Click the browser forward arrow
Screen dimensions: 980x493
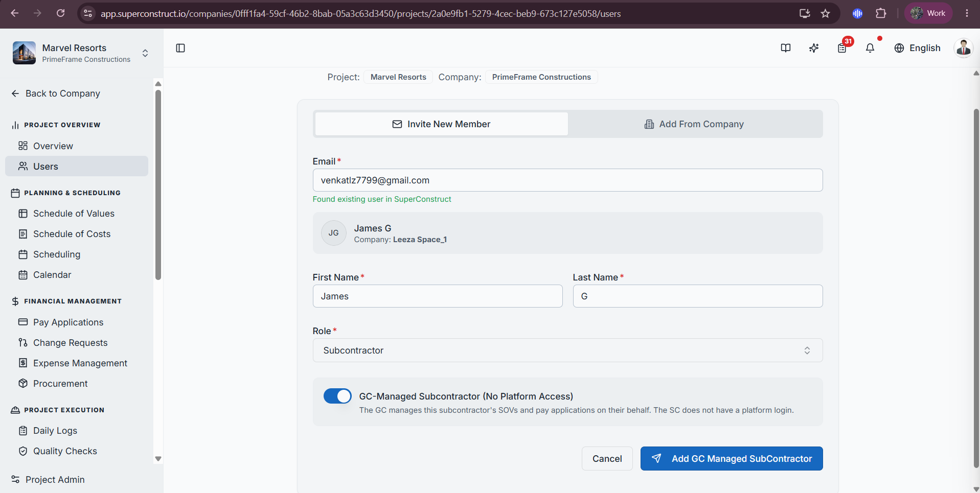click(x=37, y=13)
